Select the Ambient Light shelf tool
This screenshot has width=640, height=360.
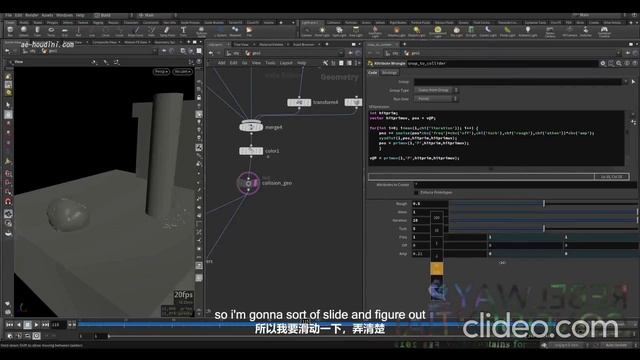click(x=528, y=31)
